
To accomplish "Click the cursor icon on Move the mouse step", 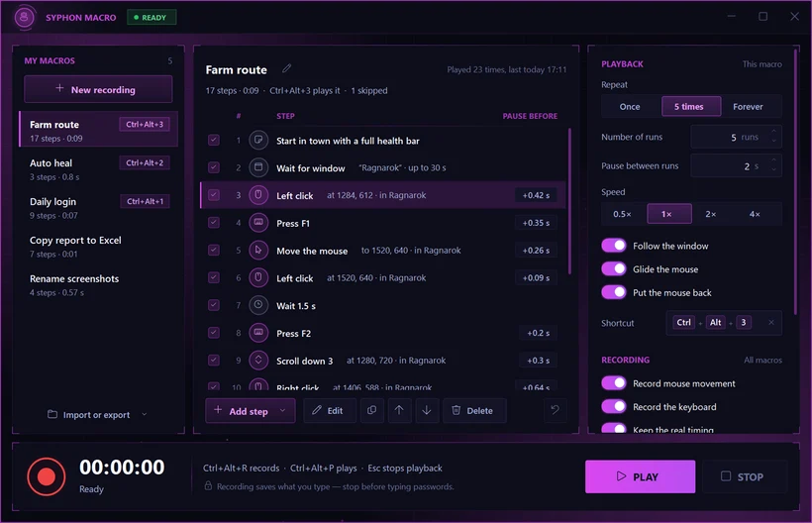I will (x=258, y=250).
